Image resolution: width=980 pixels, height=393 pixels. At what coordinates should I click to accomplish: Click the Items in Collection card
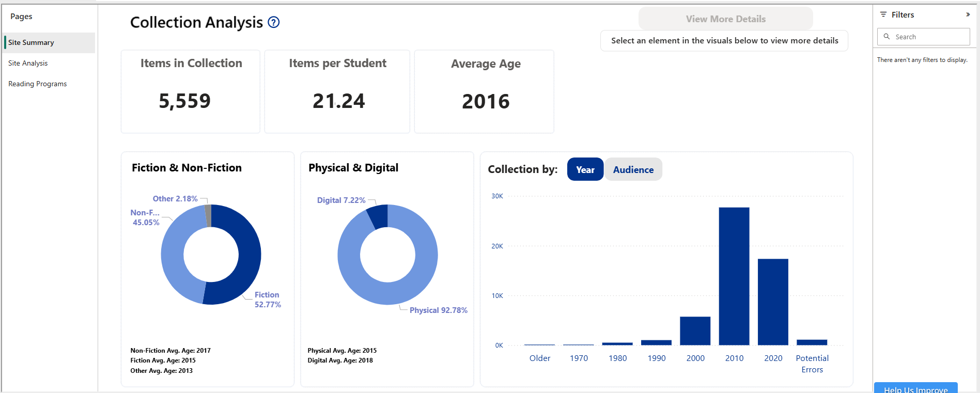click(190, 91)
